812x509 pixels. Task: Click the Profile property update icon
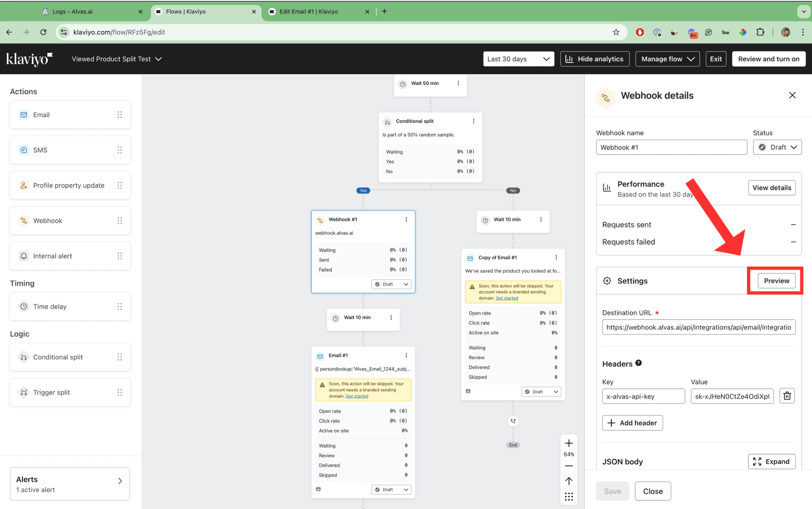[24, 186]
